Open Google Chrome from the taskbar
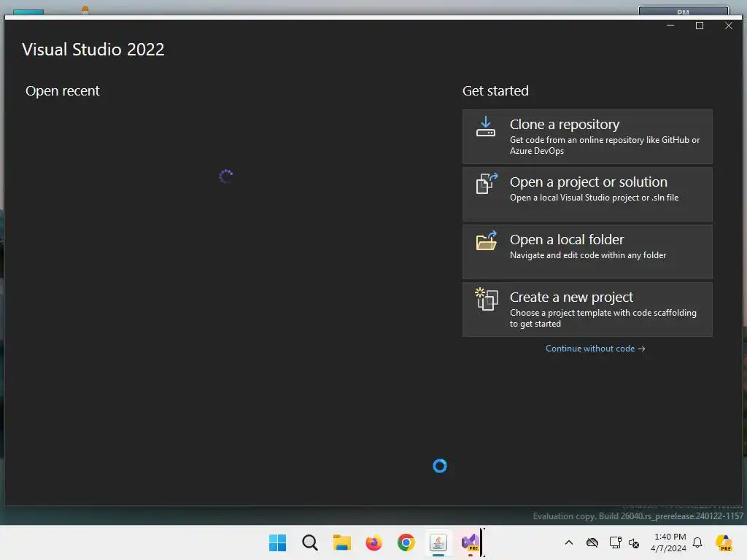The height and width of the screenshot is (560, 747). tap(406, 542)
